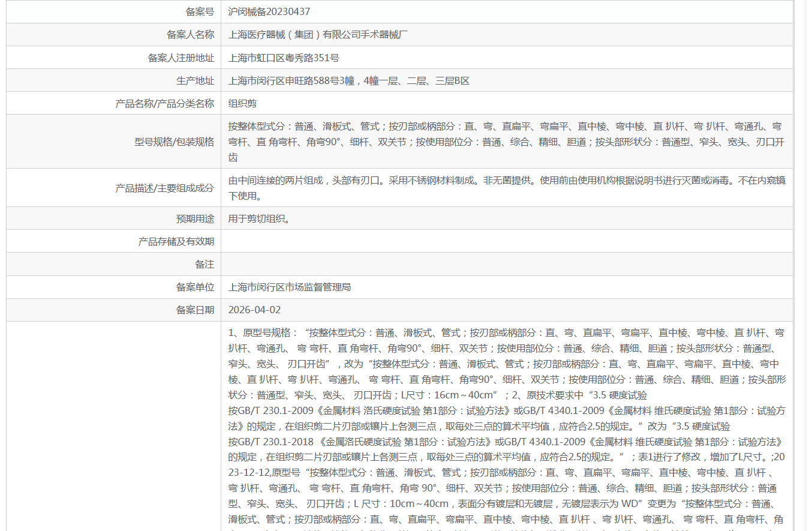Viewport: 812px width, 531px height.
Task: Click the '产品描述/主要组成成分' row label
Action: coord(164,188)
